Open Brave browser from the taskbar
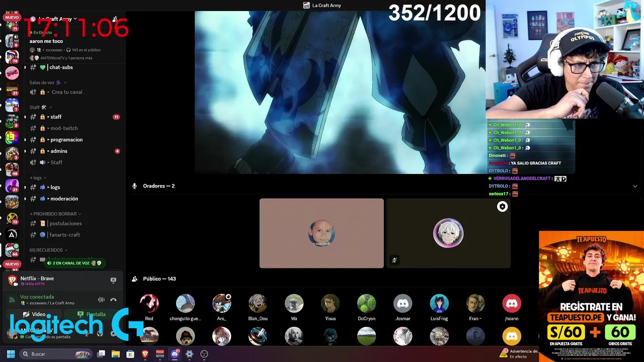 point(145,354)
